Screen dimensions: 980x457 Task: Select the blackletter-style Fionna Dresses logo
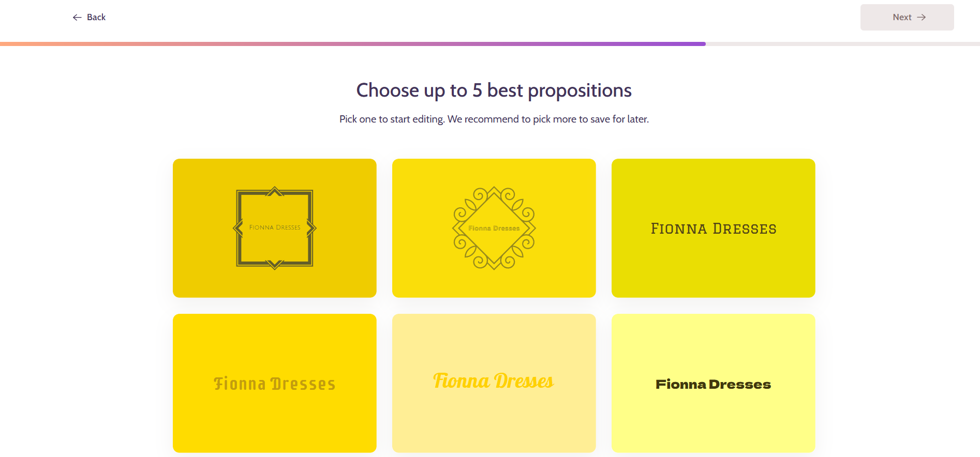(275, 383)
